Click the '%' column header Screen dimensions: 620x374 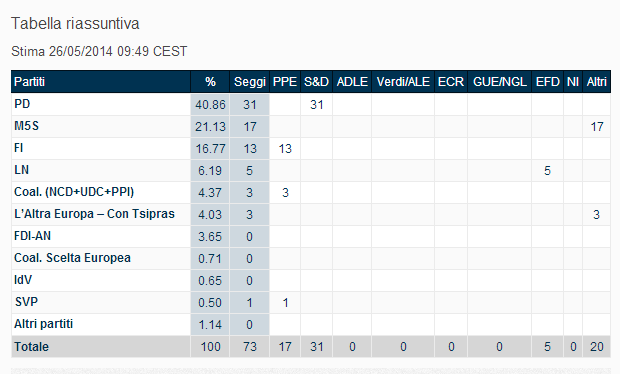click(210, 82)
